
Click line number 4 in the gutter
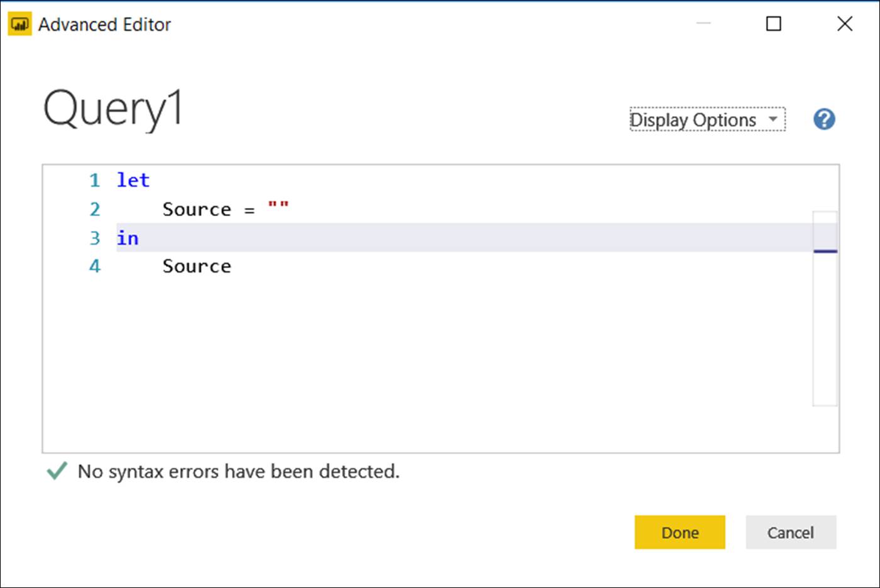[x=94, y=266]
